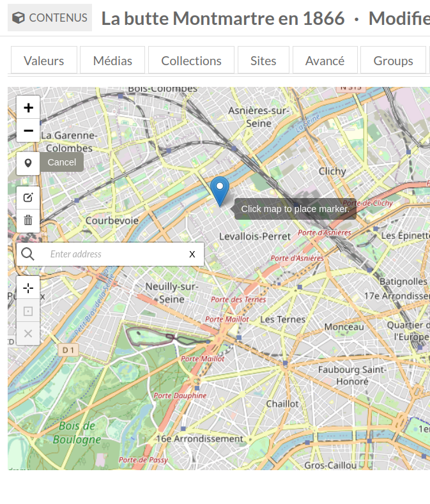Open the CONTENUS section link
The height and width of the screenshot is (504, 430).
click(x=50, y=18)
